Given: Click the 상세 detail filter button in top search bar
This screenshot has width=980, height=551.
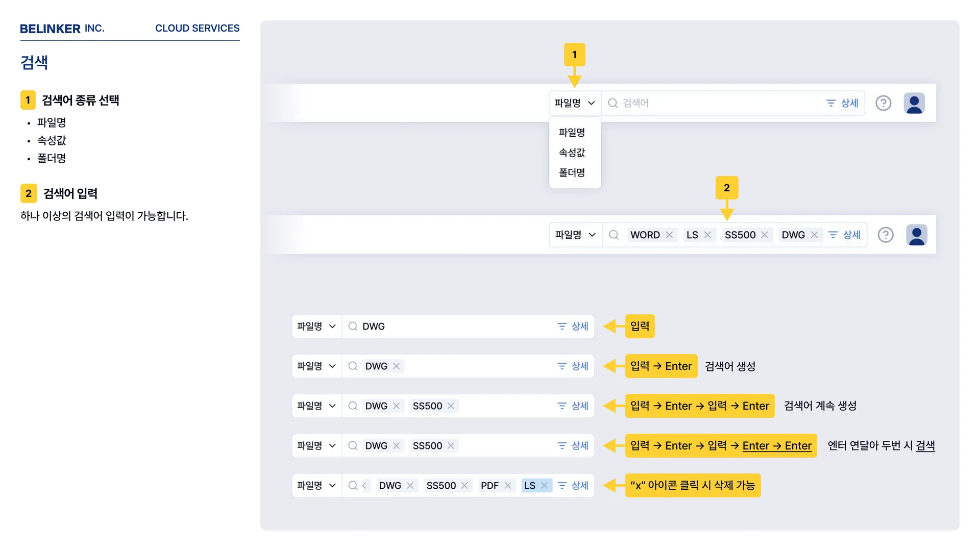Looking at the screenshot, I should [843, 103].
